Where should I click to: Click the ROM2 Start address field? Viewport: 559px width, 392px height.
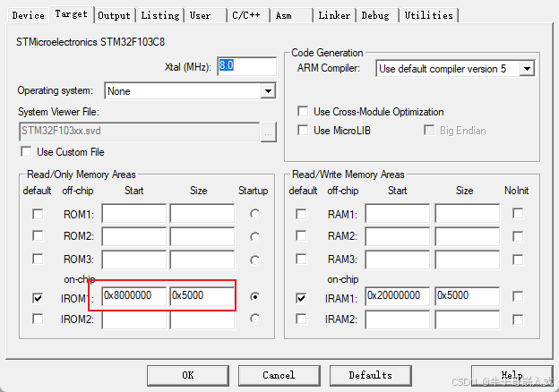coord(134,236)
